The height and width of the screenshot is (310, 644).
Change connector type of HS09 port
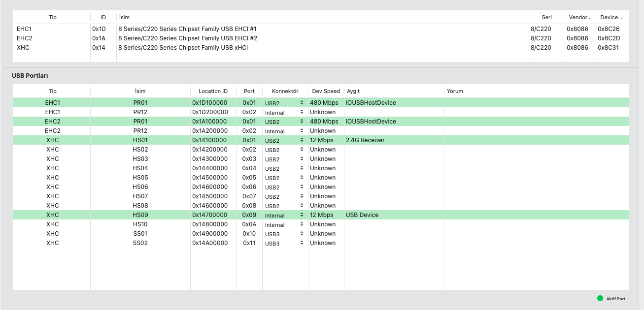click(x=285, y=216)
